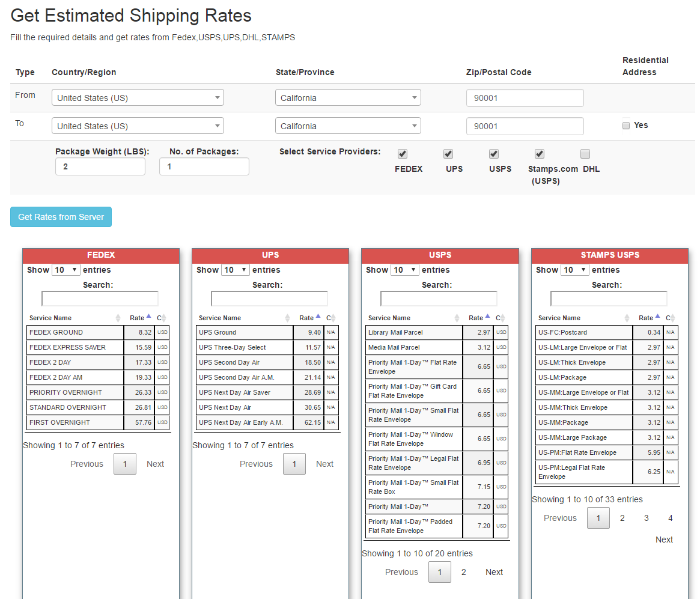
Task: Open the From State/Province dropdown
Action: tap(348, 98)
